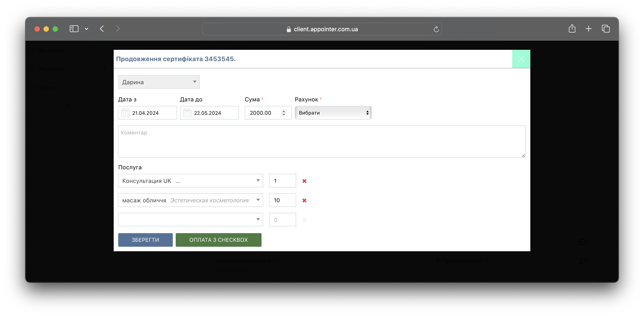
Task: Click the Дата з field 21.04.2024
Action: [147, 113]
